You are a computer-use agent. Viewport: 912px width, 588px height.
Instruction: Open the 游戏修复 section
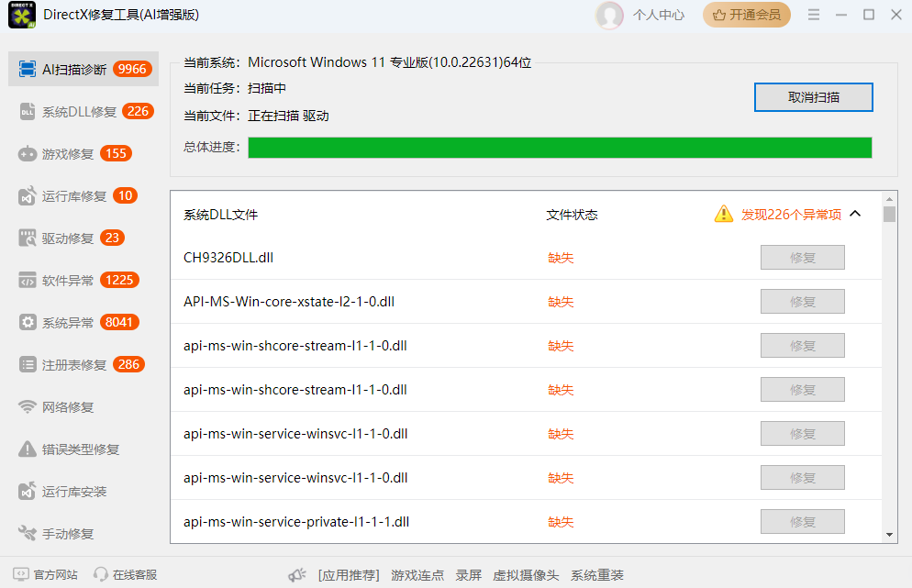pos(64,152)
